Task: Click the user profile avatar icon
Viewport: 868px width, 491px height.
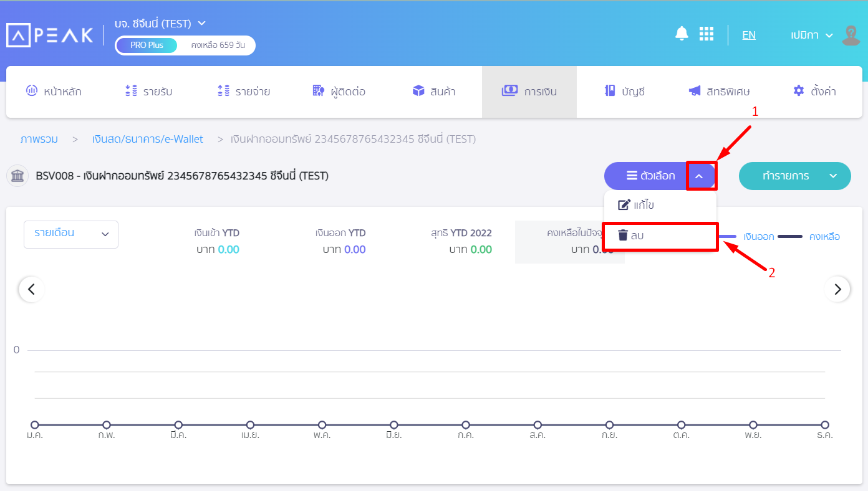Action: [x=851, y=36]
